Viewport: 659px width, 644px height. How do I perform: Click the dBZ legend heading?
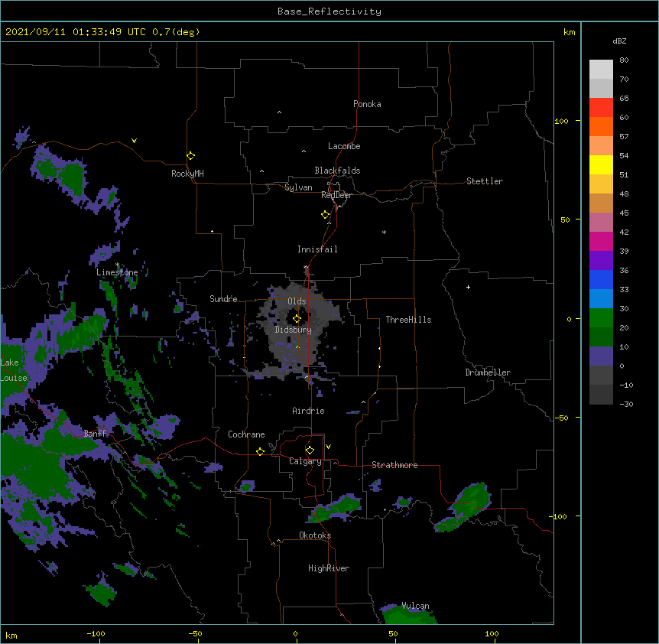click(x=619, y=41)
